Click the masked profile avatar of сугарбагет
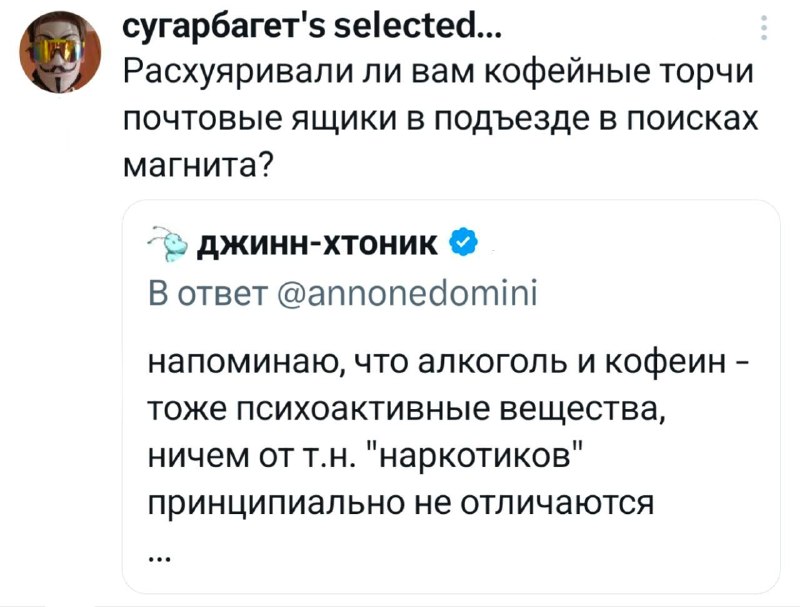The width and height of the screenshot is (800, 607). tap(60, 53)
